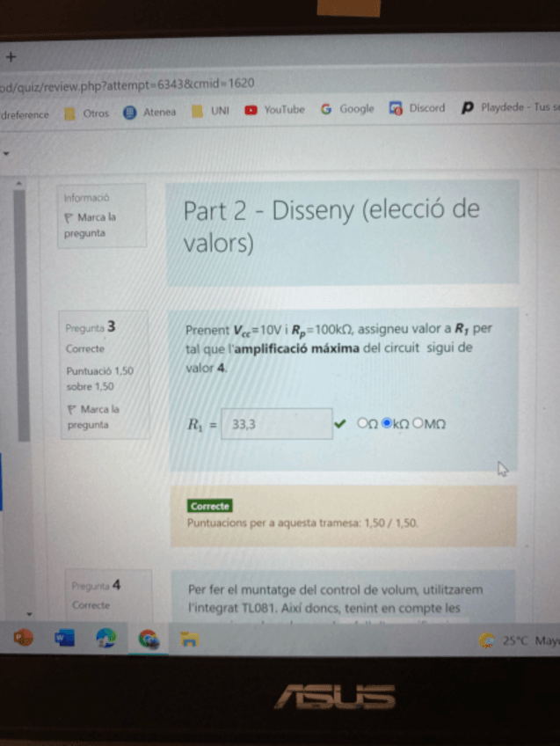
Task: Open Word from the taskbar
Action: (x=65, y=638)
